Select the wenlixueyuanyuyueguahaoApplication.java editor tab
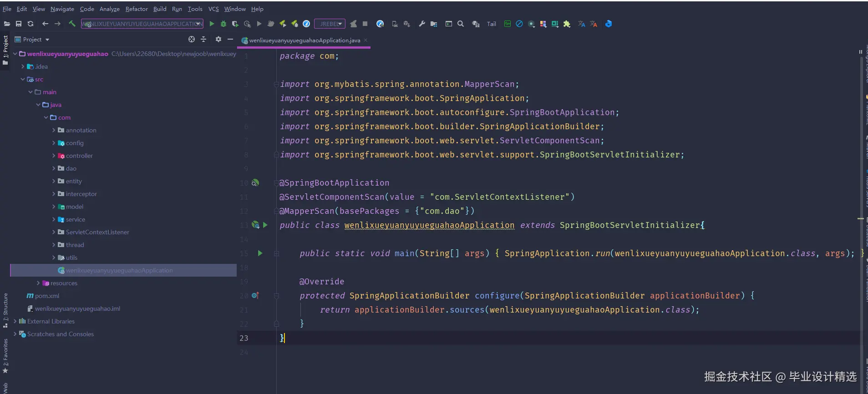This screenshot has height=394, width=868. tap(305, 40)
